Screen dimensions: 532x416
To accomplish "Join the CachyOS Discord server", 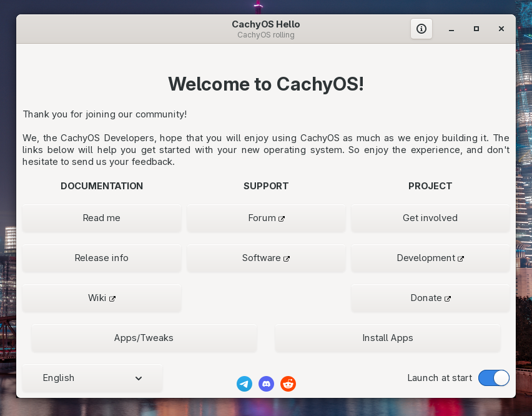I will [x=266, y=384].
